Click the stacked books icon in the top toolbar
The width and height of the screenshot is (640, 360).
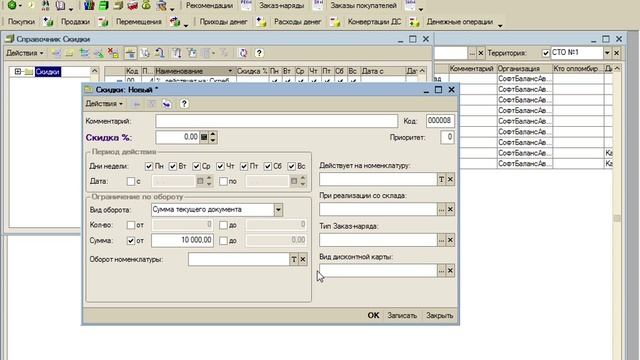[x=89, y=5]
